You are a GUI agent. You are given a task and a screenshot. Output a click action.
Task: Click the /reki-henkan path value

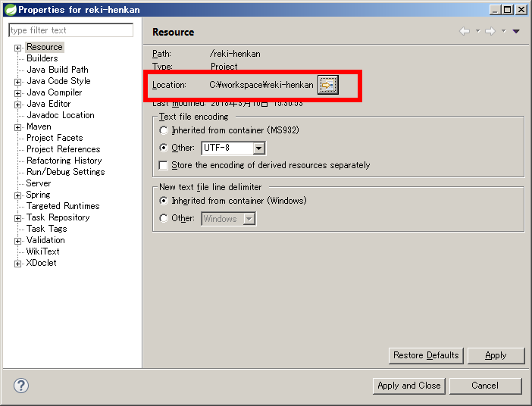pos(235,54)
